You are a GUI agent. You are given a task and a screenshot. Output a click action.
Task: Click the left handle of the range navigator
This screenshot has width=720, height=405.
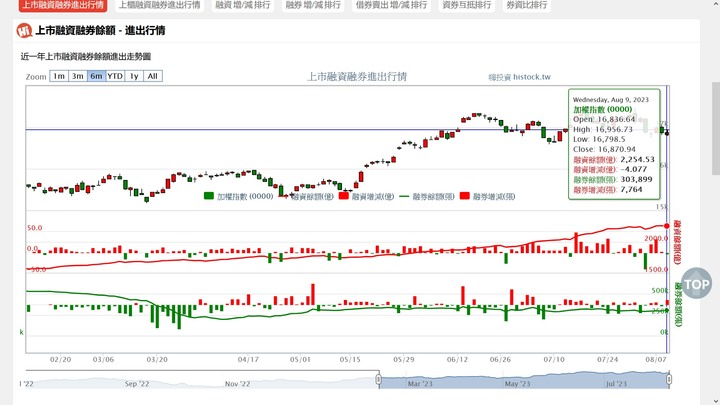[x=378, y=379]
